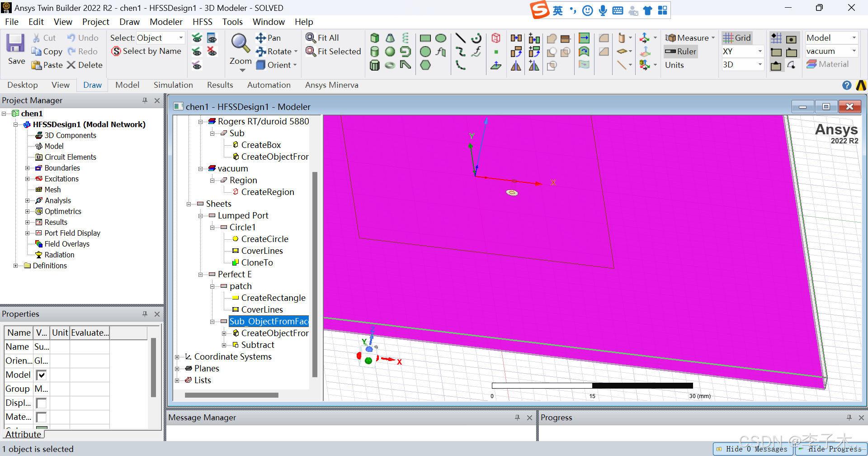Open the Modeler menu
The height and width of the screenshot is (456, 868).
tap(166, 22)
